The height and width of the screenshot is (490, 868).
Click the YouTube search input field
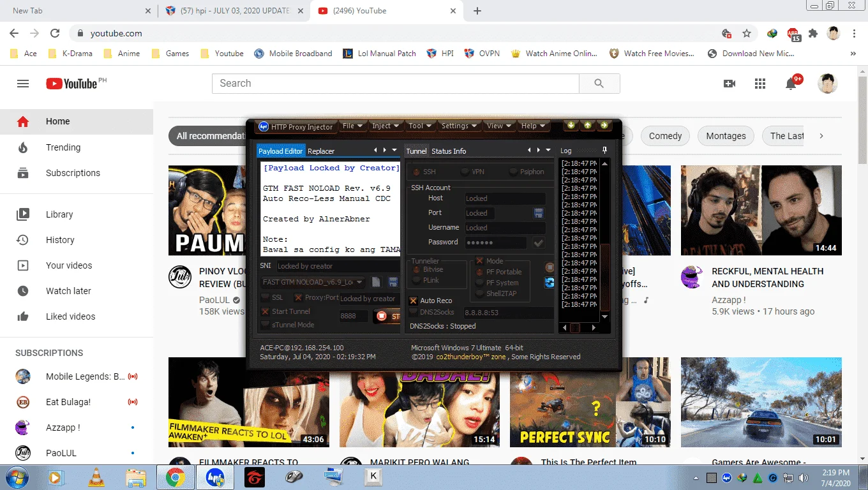click(396, 84)
